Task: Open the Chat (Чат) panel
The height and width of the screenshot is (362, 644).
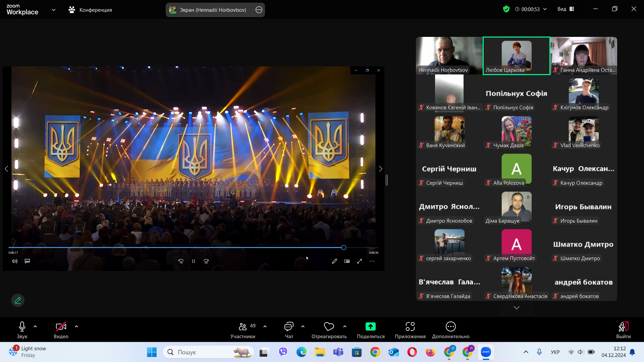Action: tap(289, 326)
